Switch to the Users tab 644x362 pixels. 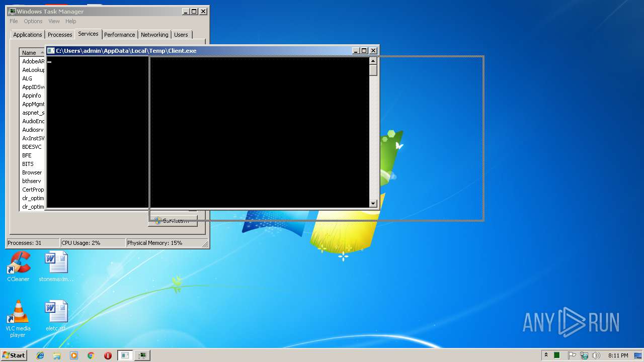(181, 35)
